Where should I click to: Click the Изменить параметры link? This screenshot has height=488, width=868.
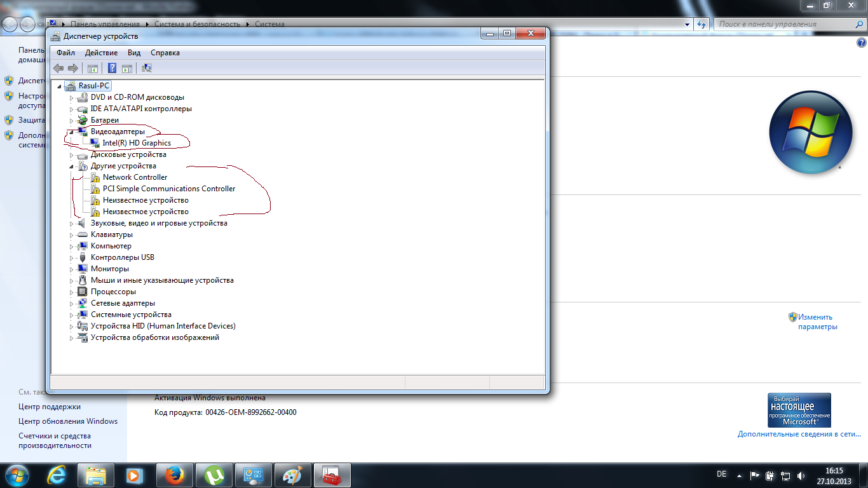click(x=818, y=322)
